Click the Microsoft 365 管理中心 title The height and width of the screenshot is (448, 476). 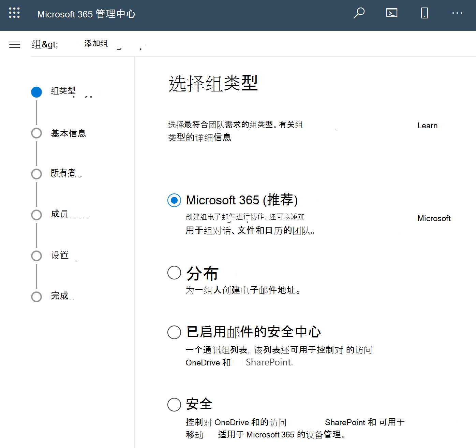click(86, 14)
